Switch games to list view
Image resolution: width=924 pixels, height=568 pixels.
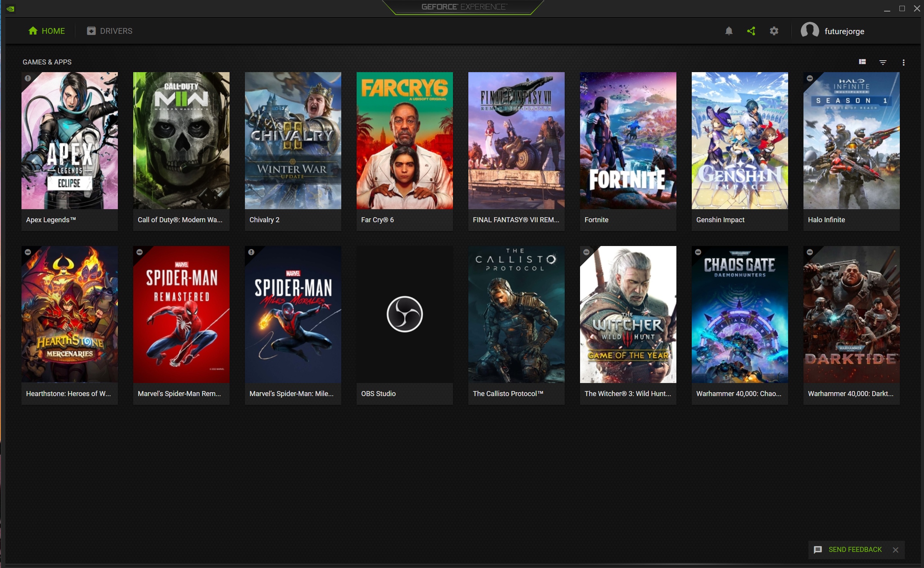pyautogui.click(x=862, y=62)
